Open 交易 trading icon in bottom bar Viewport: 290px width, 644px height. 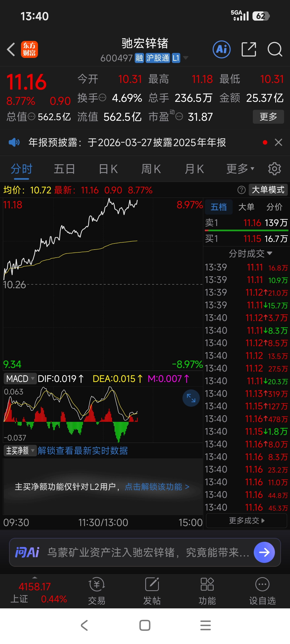coord(97,591)
